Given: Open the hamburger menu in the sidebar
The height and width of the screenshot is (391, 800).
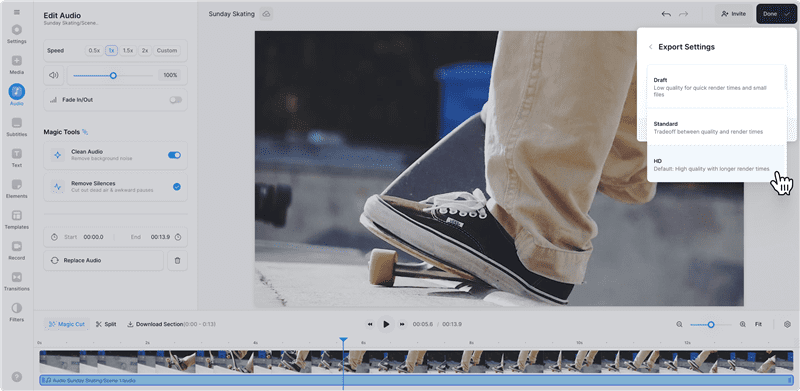Looking at the screenshot, I should point(16,12).
